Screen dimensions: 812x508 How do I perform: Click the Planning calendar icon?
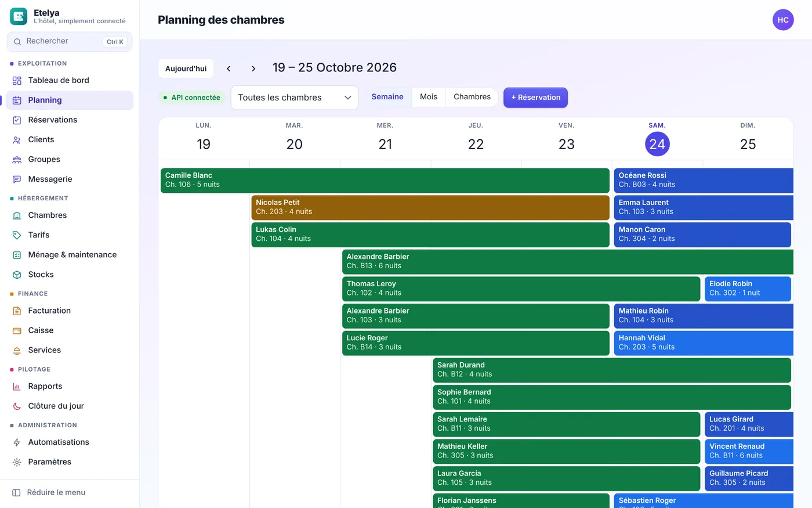coord(17,100)
